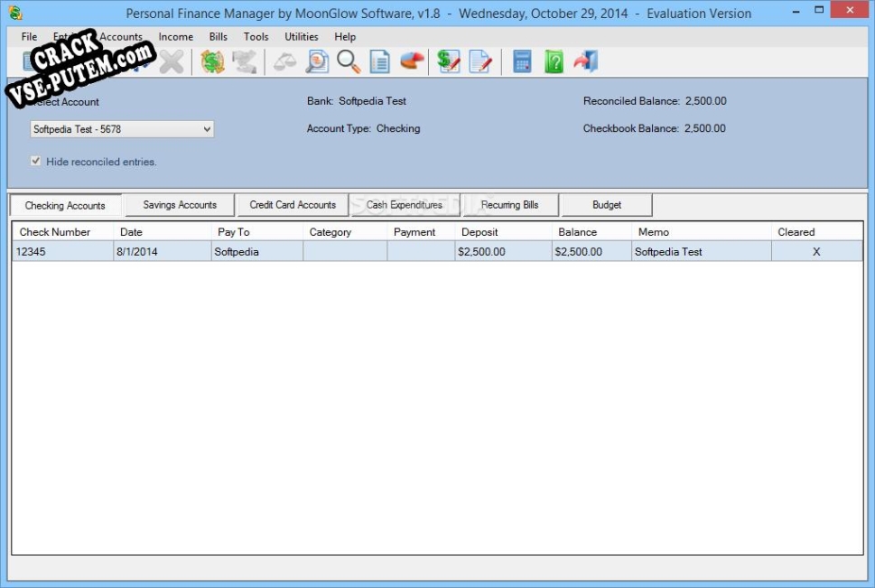This screenshot has height=588, width=875.
Task: Open the Tools menu
Action: click(256, 37)
